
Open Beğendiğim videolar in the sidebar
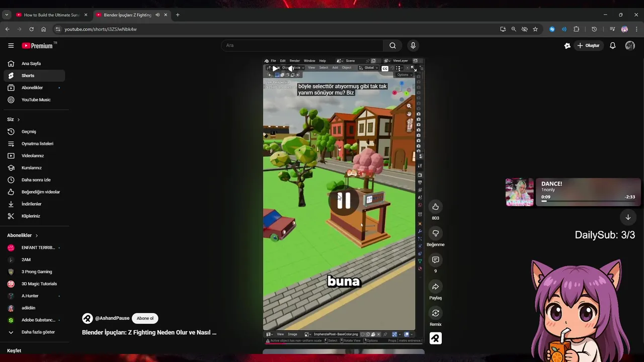(x=34, y=192)
